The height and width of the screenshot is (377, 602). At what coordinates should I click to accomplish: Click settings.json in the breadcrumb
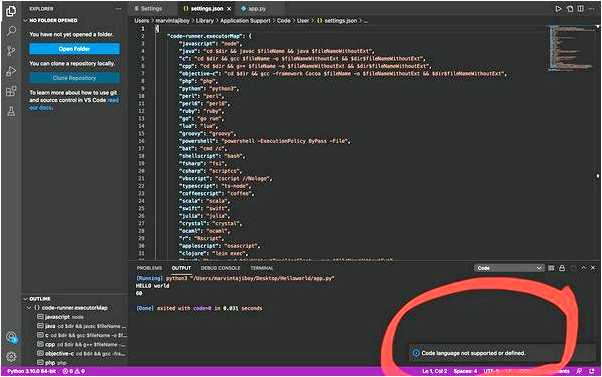pyautogui.click(x=341, y=21)
